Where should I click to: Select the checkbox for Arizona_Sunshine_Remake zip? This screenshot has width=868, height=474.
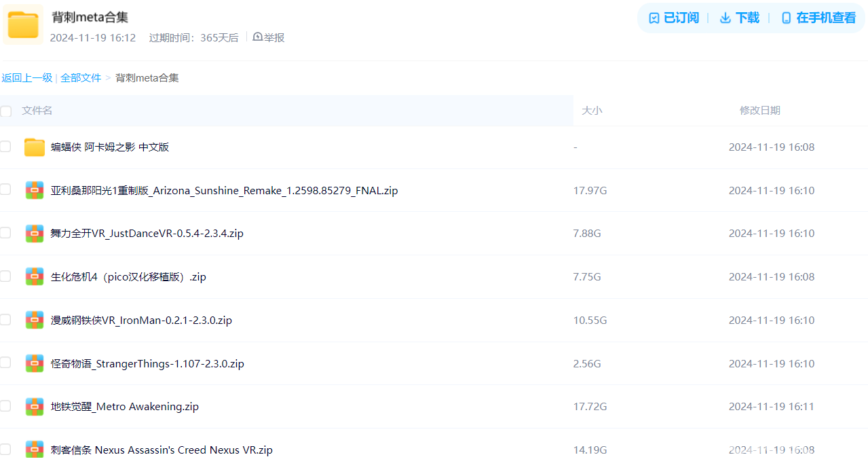click(5, 189)
